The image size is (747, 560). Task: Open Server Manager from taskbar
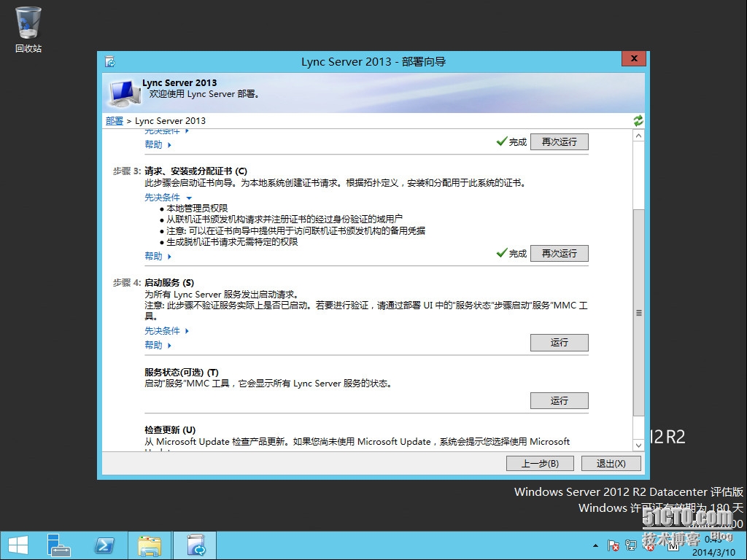point(58,545)
